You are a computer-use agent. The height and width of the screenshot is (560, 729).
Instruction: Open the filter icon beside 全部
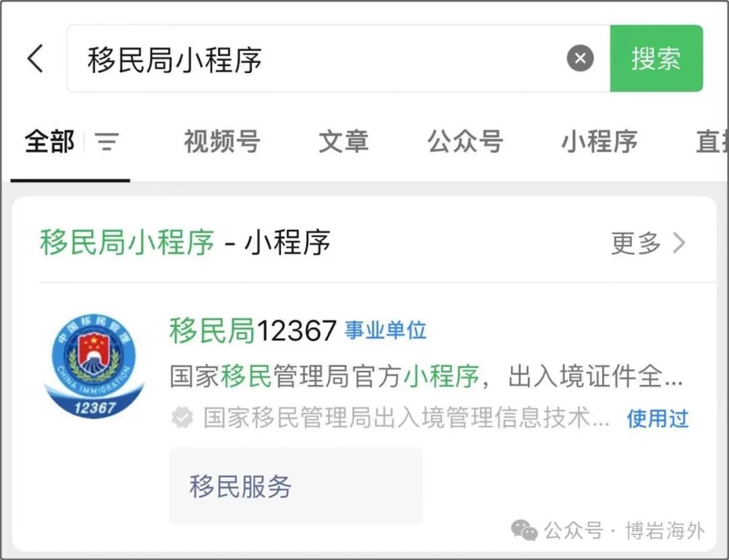tap(107, 142)
